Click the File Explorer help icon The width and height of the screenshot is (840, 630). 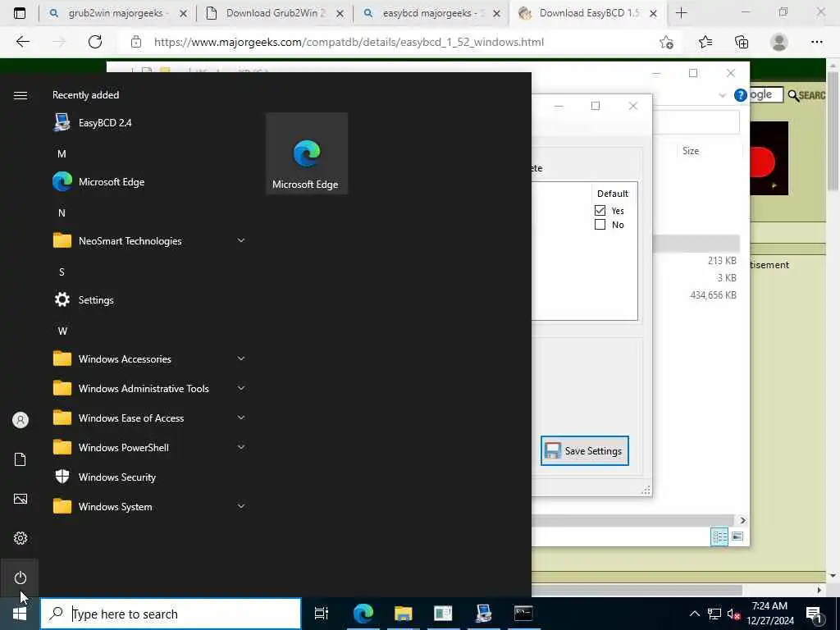pos(741,95)
